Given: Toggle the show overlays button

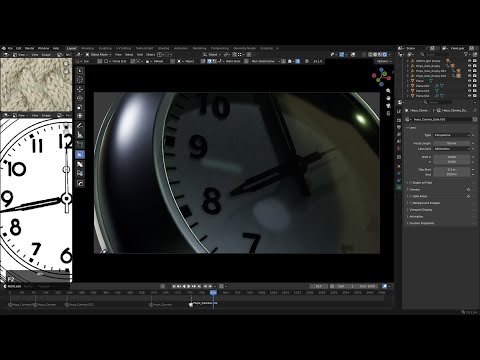Looking at the screenshot, I should pyautogui.click(x=353, y=54).
